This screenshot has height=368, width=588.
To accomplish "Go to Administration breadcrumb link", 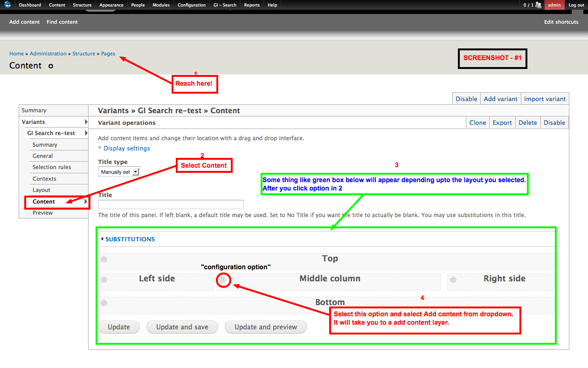I will [48, 54].
